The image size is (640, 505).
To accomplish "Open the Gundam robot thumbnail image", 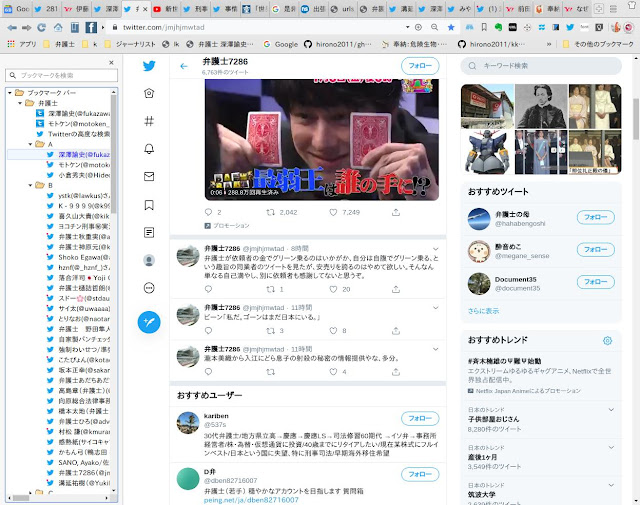I will coord(487,152).
